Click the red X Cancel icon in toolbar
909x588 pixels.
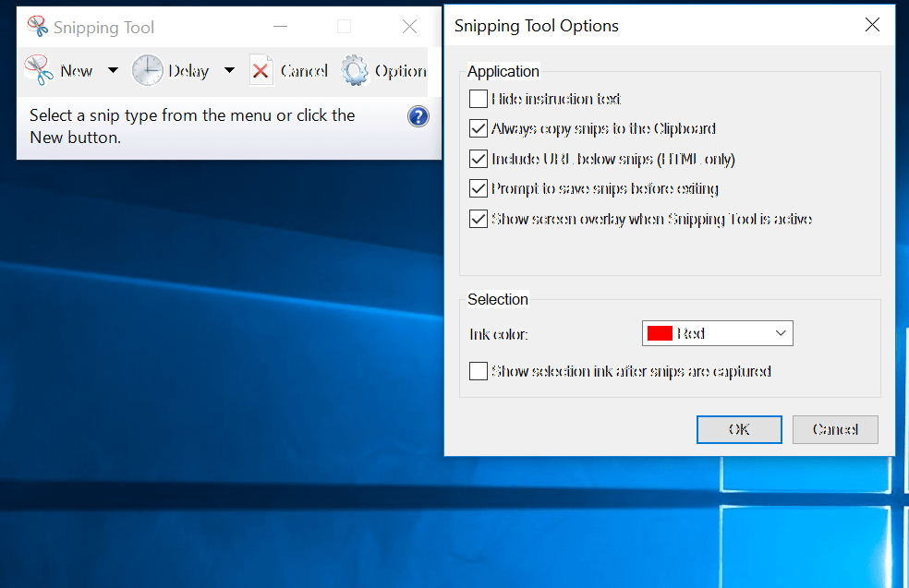pos(261,71)
